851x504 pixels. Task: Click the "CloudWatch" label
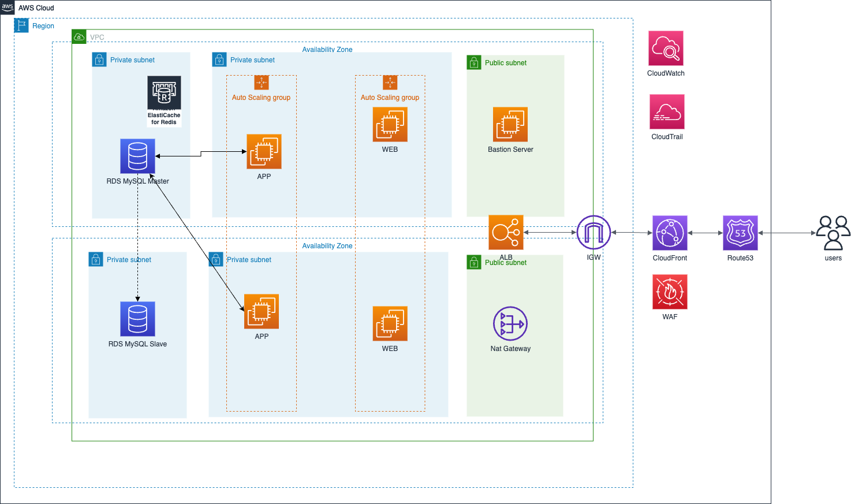(x=666, y=73)
